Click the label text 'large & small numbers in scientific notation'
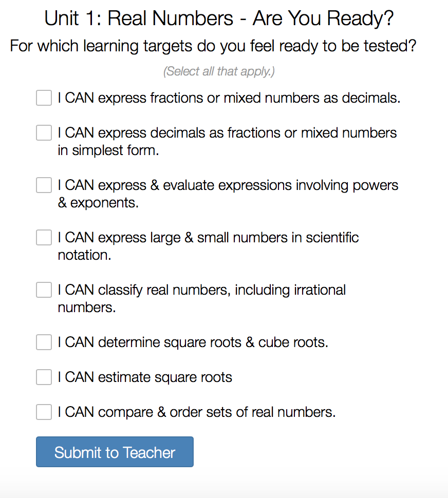This screenshot has width=448, height=498. [x=208, y=238]
